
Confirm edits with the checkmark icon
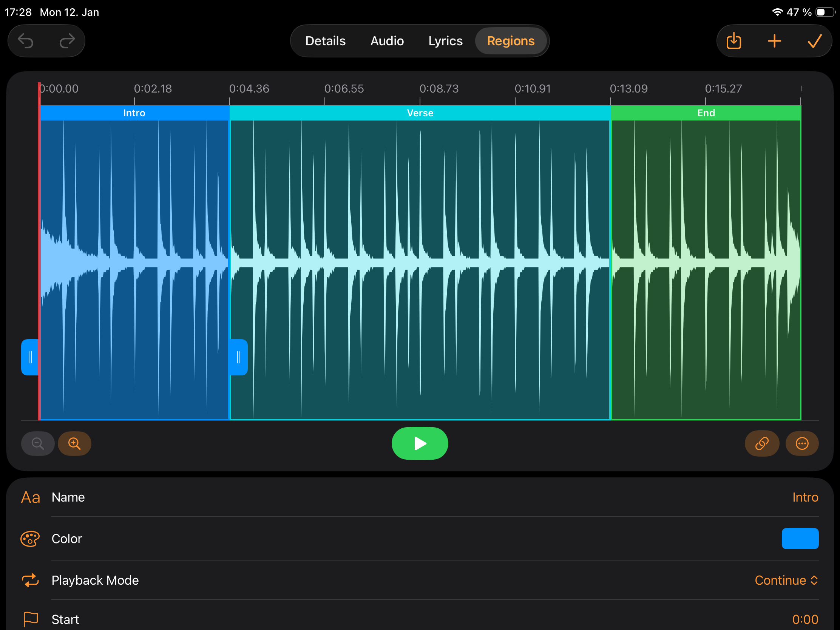(x=814, y=41)
